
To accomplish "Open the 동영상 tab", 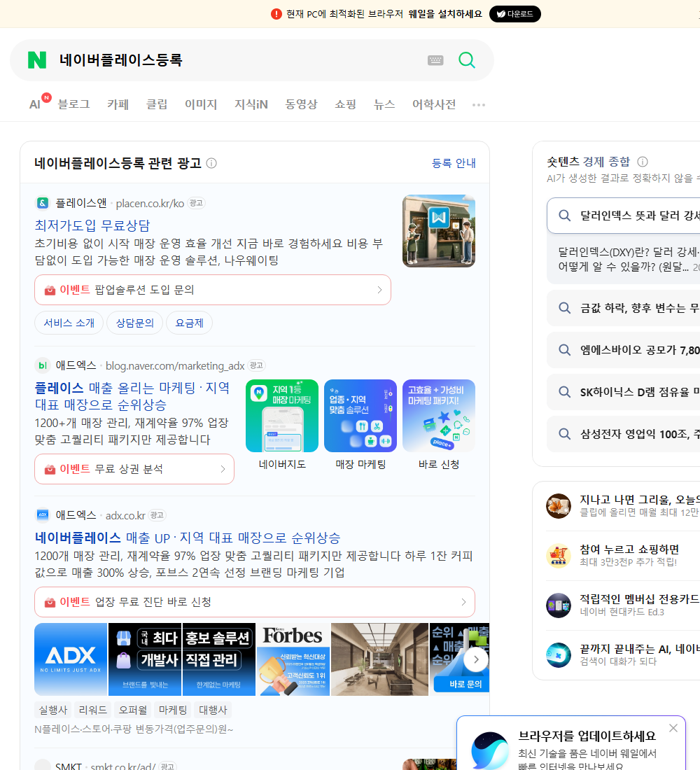I will click(301, 104).
